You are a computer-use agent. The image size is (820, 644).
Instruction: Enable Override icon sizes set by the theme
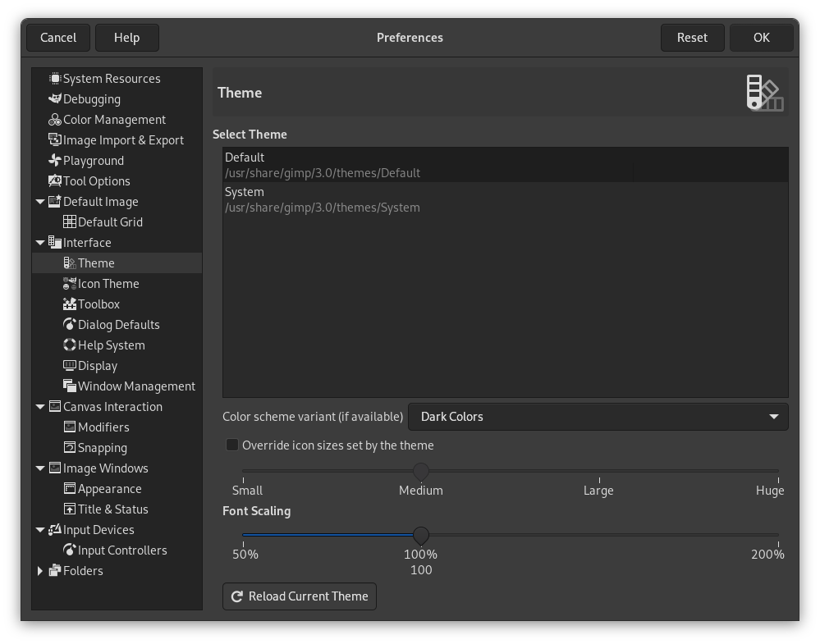coord(231,445)
